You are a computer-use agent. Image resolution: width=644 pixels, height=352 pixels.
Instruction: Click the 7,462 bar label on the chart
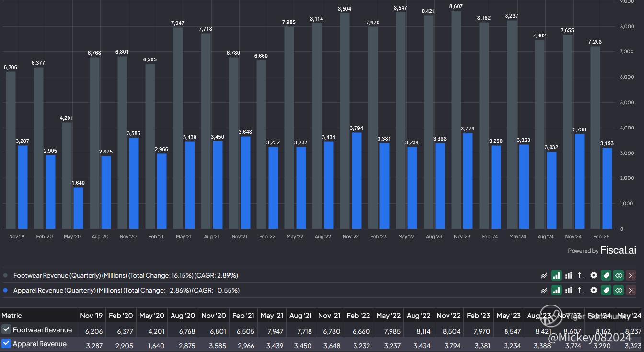pos(540,36)
